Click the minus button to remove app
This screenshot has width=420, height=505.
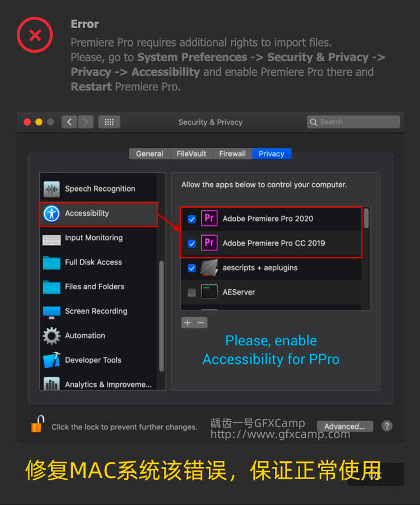click(202, 323)
